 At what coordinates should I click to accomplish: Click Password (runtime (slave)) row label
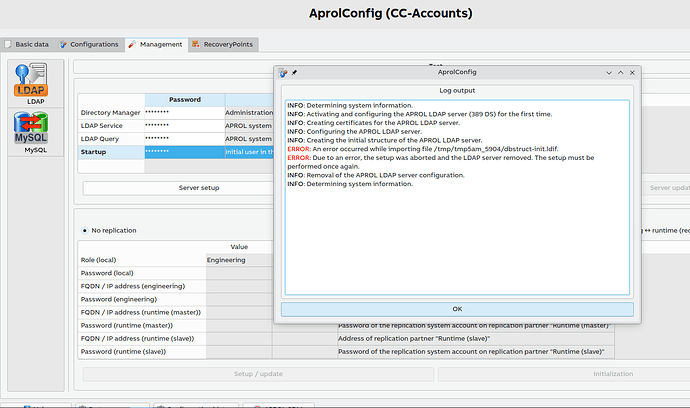pos(142,352)
